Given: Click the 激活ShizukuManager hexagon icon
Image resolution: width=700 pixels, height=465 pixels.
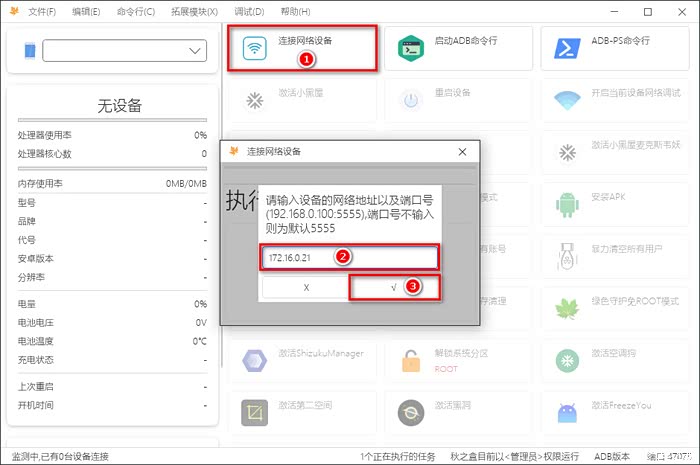Looking at the screenshot, I should tap(254, 361).
